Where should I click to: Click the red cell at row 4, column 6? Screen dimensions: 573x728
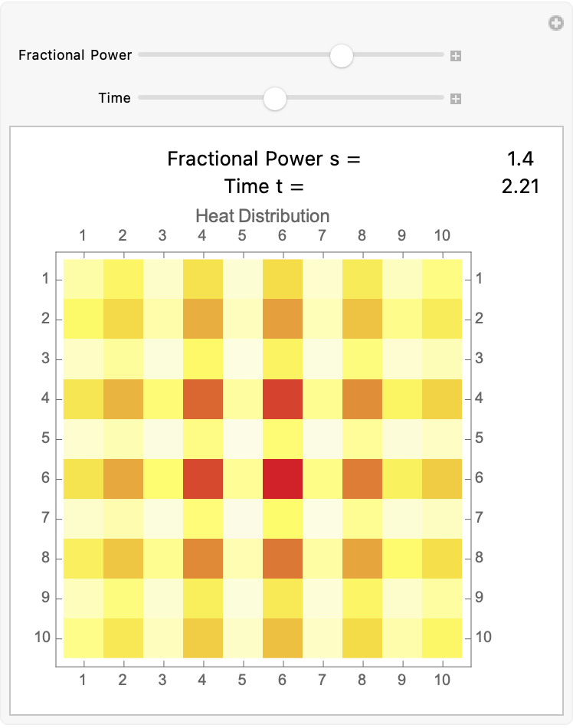pos(283,398)
